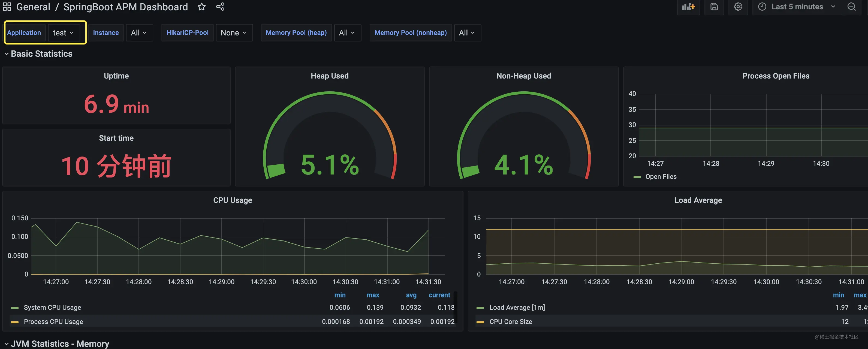Click the 4.1% non-heap gauge value
868x349 pixels.
(524, 165)
